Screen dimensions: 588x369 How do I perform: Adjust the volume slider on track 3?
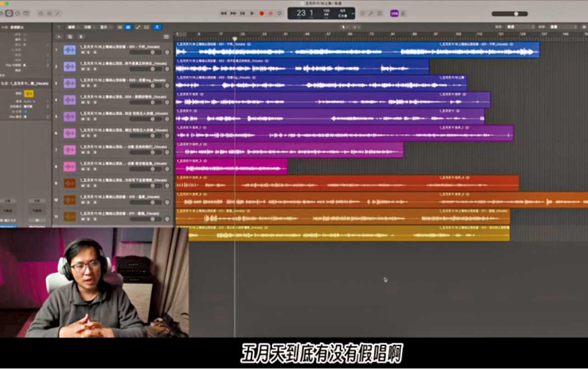point(147,85)
